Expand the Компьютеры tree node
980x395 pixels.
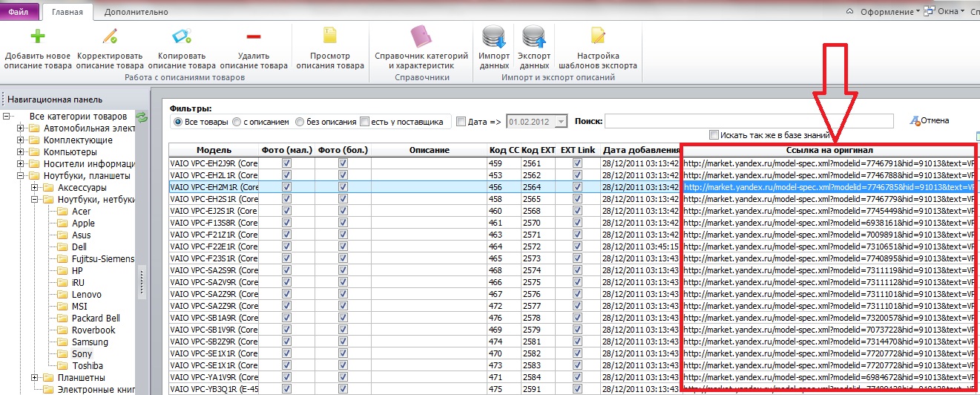21,152
